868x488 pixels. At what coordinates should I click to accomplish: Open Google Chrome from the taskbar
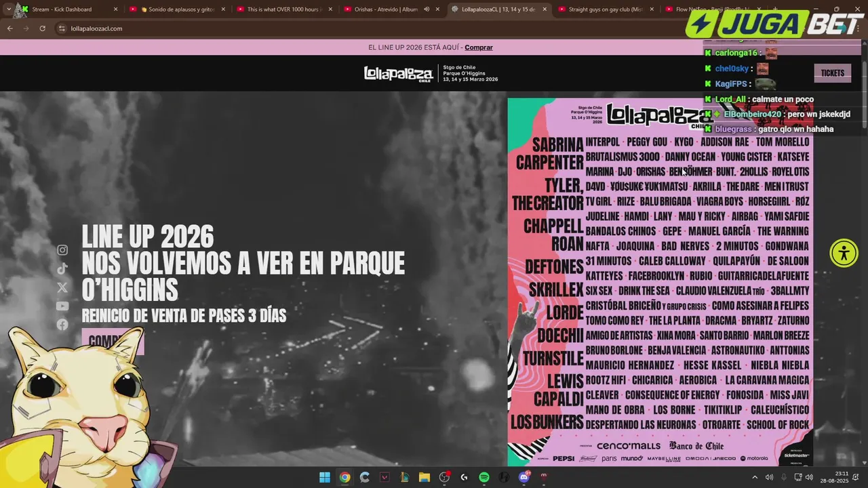click(344, 477)
